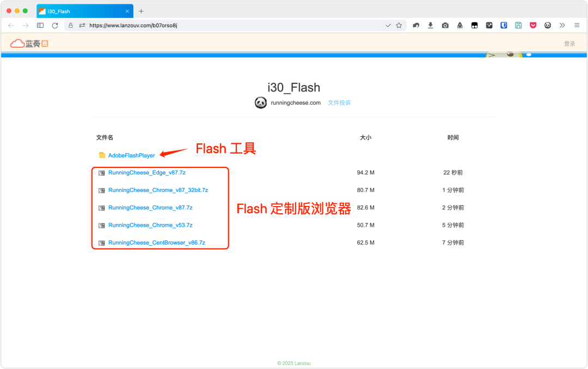Open the Tampermonkey extension icon

(x=474, y=26)
